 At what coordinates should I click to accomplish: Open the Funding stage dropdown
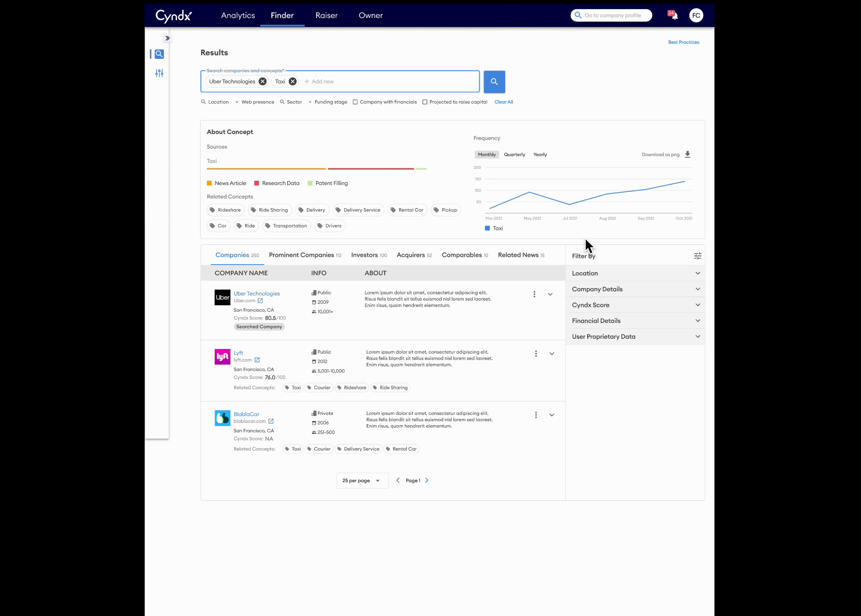pyautogui.click(x=328, y=102)
